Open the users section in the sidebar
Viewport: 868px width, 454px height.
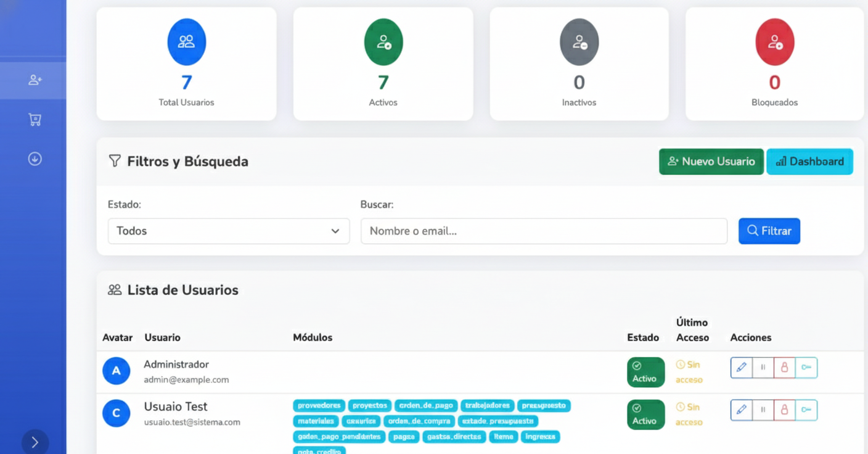tap(35, 80)
